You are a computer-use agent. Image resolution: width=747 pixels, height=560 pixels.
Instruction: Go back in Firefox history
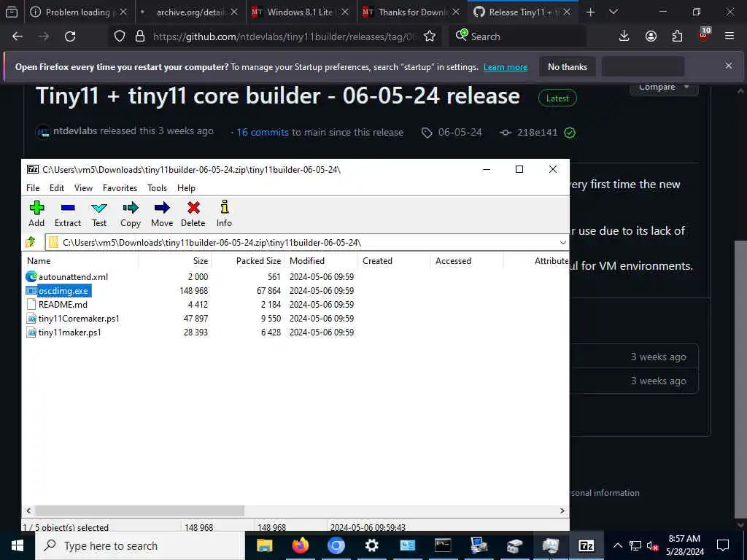point(18,36)
